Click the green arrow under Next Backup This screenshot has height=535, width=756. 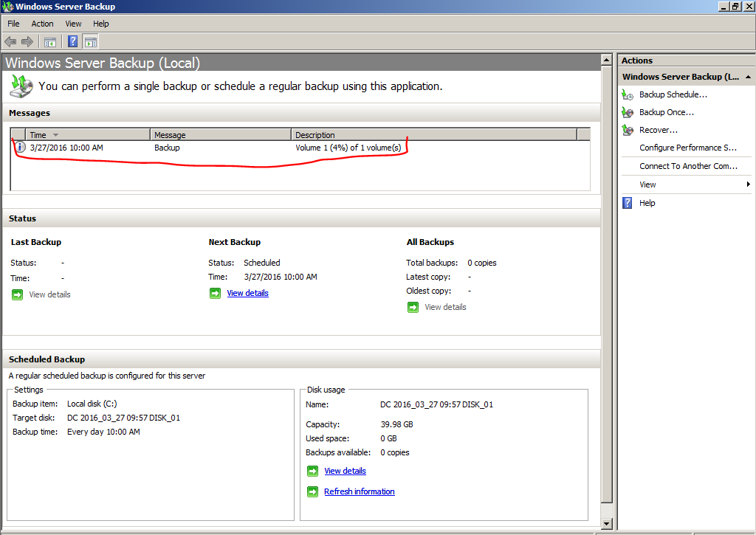click(215, 293)
